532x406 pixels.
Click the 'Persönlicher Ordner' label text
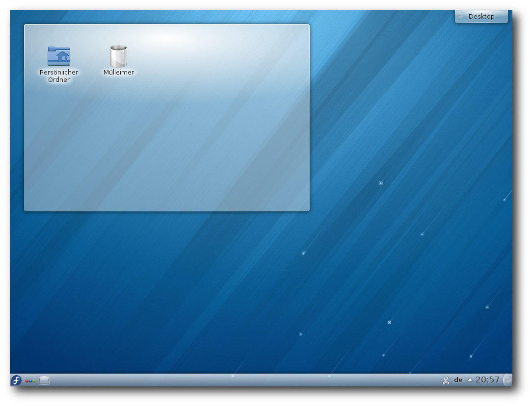59,76
